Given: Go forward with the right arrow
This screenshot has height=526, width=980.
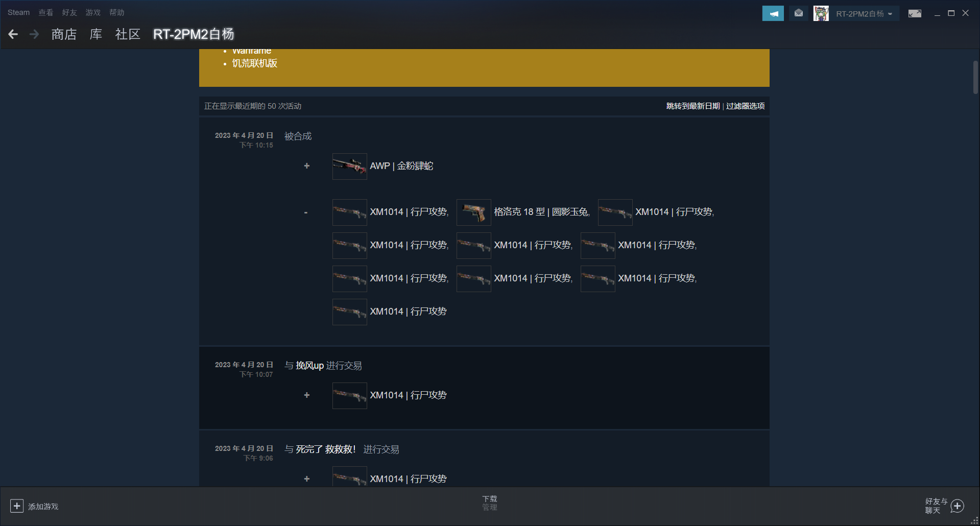Looking at the screenshot, I should tap(34, 34).
